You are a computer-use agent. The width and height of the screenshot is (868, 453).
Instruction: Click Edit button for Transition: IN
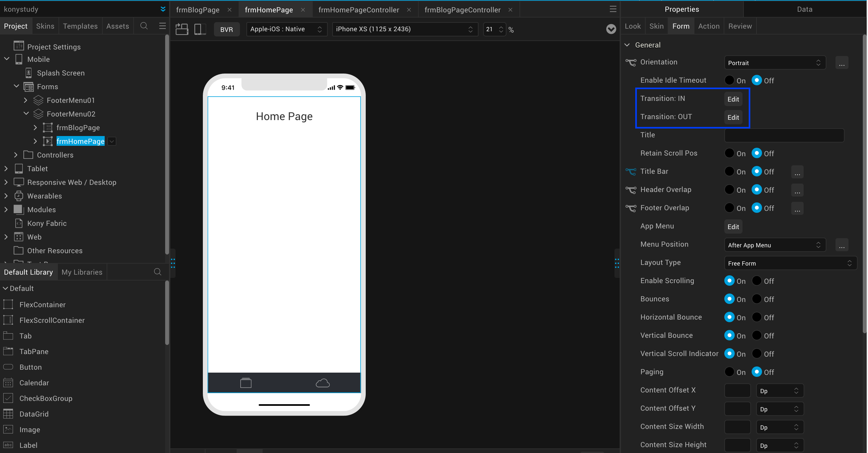(733, 99)
